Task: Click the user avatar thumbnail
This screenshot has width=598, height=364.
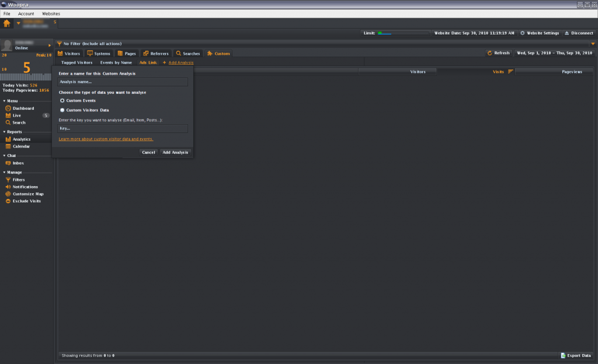Action: tap(7, 45)
